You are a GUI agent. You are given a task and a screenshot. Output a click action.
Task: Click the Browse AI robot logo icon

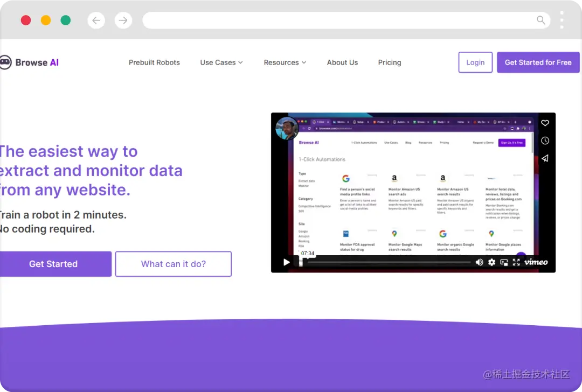point(5,62)
